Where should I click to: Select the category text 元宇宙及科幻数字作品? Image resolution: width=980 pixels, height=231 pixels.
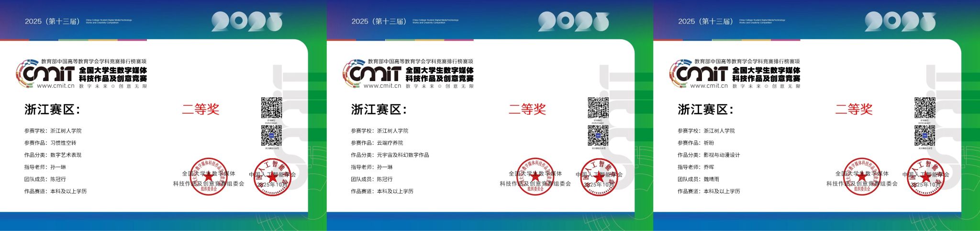coord(403,155)
